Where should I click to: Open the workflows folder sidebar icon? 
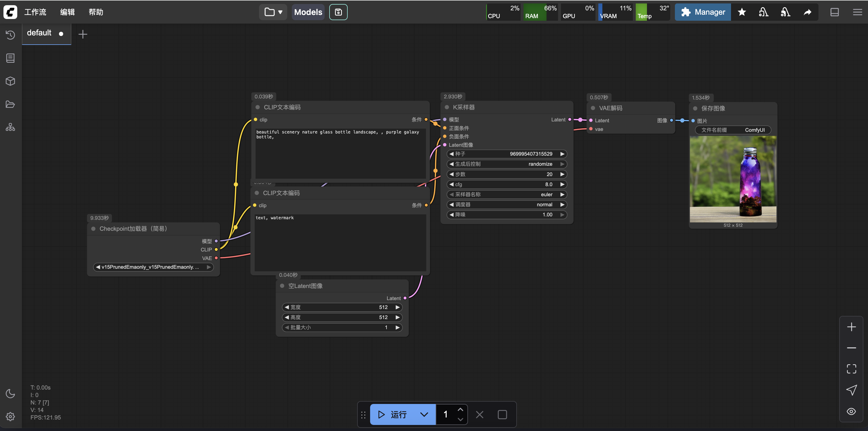(10, 104)
